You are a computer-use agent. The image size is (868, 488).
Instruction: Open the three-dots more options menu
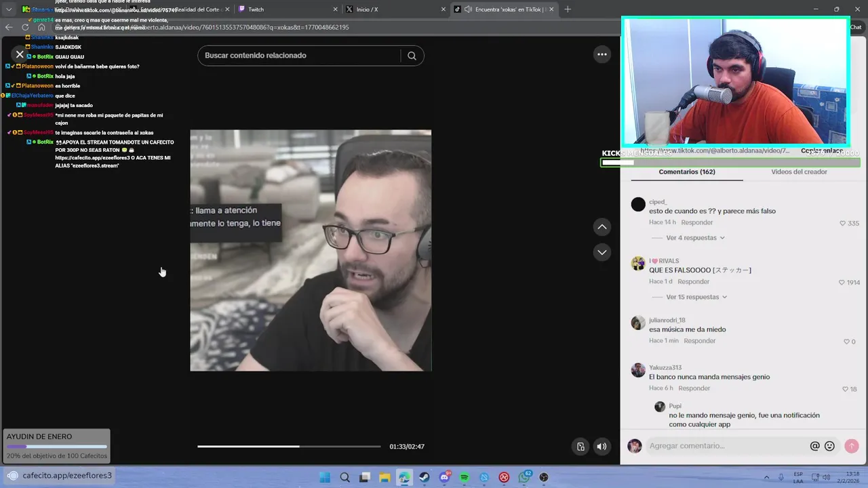(x=602, y=55)
